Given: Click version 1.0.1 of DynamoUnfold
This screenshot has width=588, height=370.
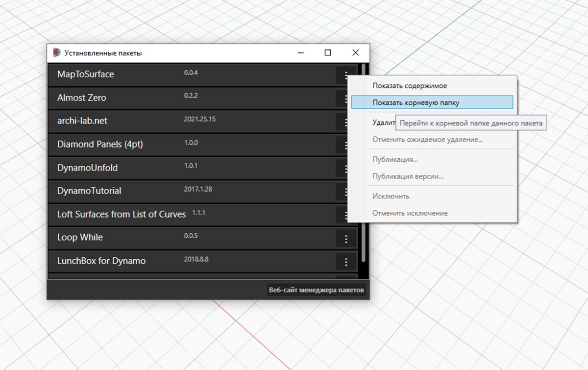Looking at the screenshot, I should tap(191, 166).
